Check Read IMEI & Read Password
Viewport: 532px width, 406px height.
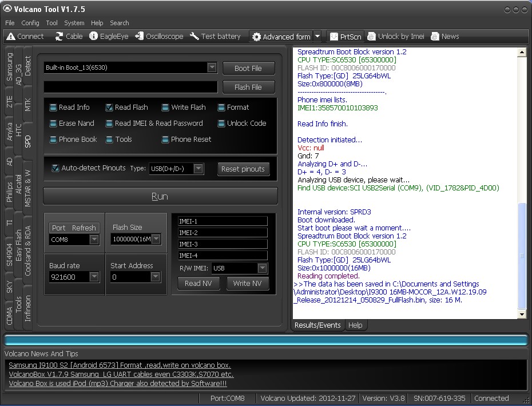(109, 124)
